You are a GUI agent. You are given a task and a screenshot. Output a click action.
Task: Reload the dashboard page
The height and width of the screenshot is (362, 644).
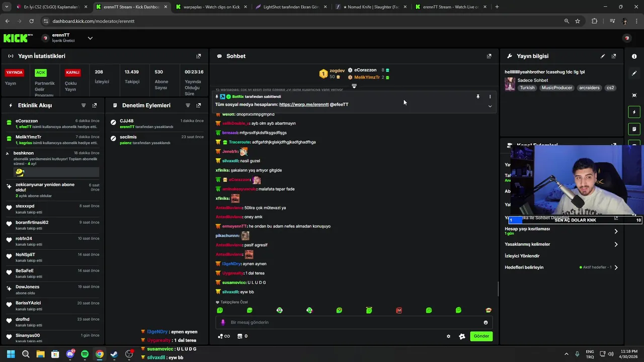click(x=31, y=21)
